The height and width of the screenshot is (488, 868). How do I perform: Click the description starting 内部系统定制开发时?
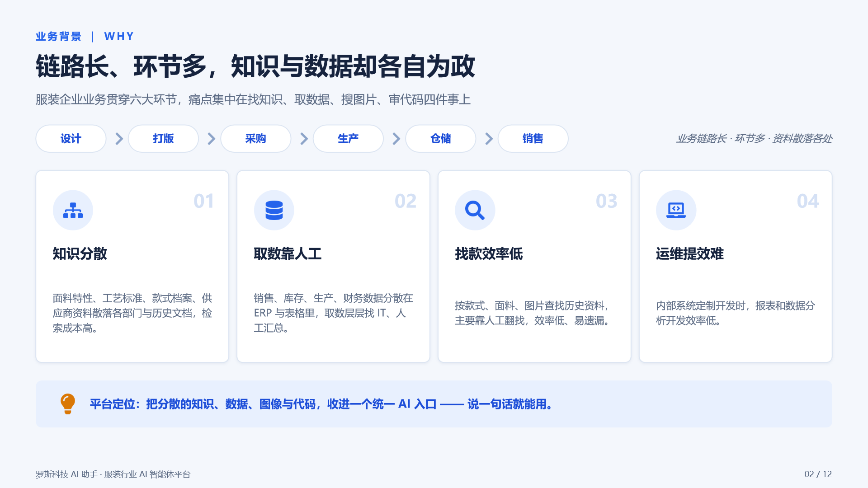[x=736, y=313]
